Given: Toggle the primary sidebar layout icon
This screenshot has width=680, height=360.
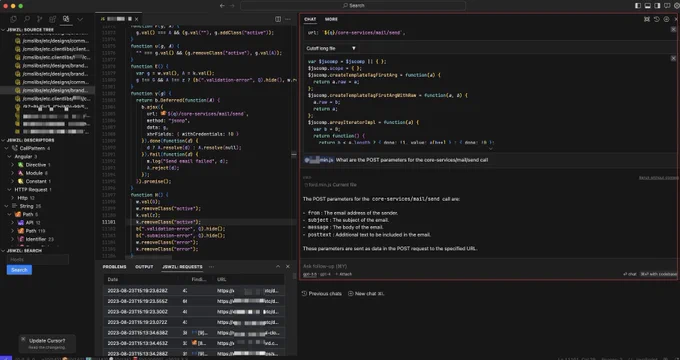Looking at the screenshot, I should click(638, 6).
